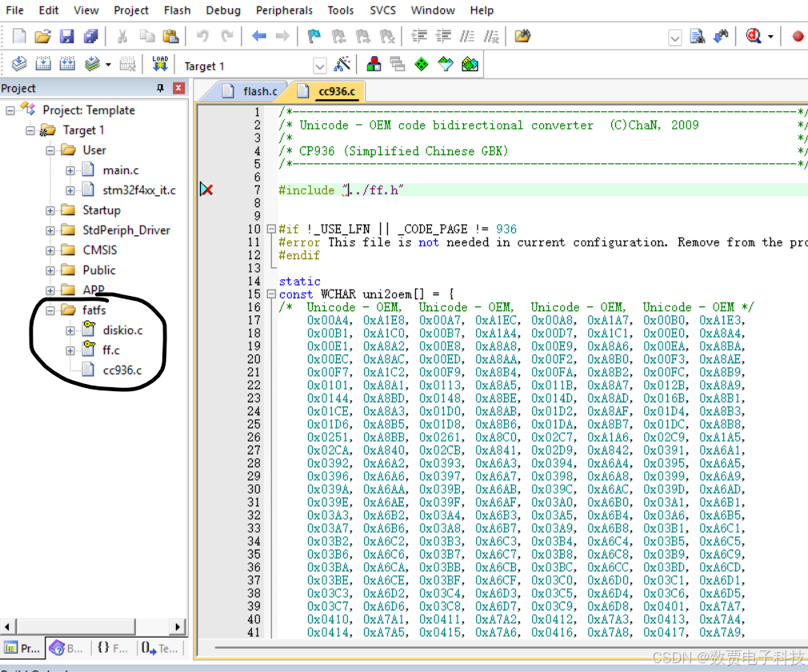Click the Project panel scroll right arrow
808x672 pixels.
178,626
